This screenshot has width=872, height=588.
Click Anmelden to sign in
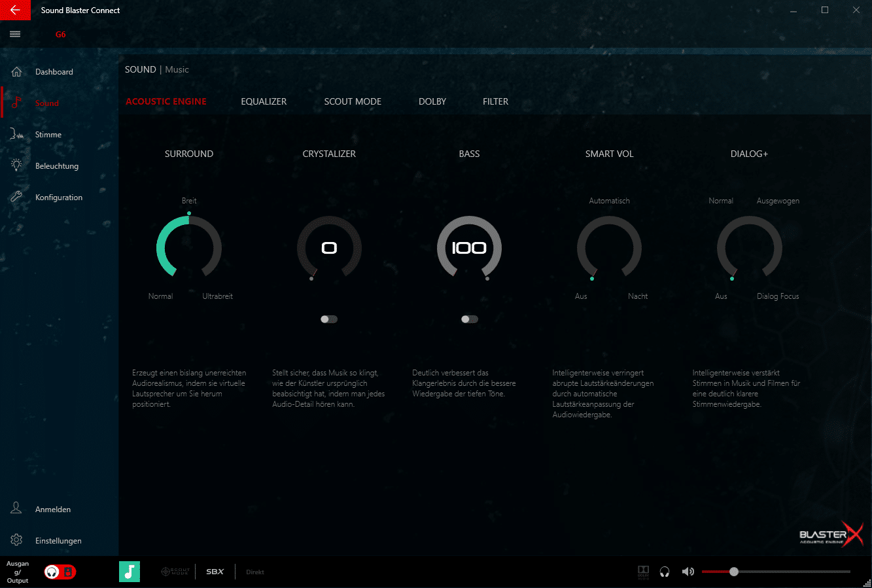click(52, 510)
